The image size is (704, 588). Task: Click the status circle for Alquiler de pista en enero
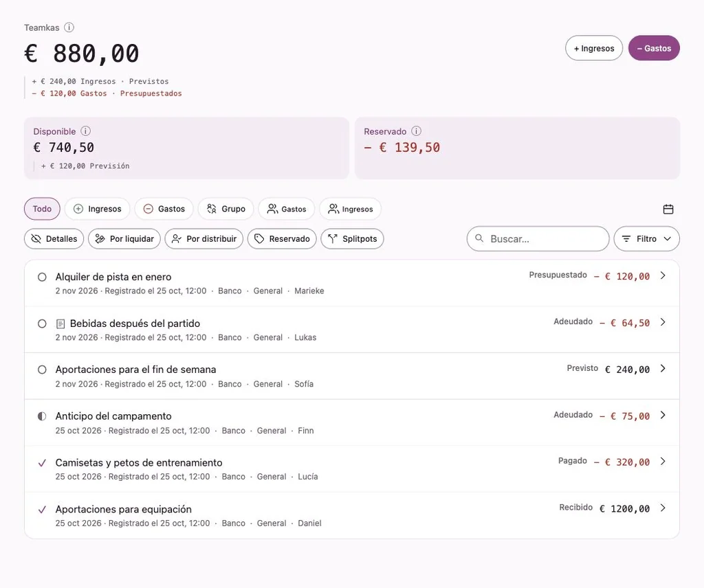tap(42, 278)
